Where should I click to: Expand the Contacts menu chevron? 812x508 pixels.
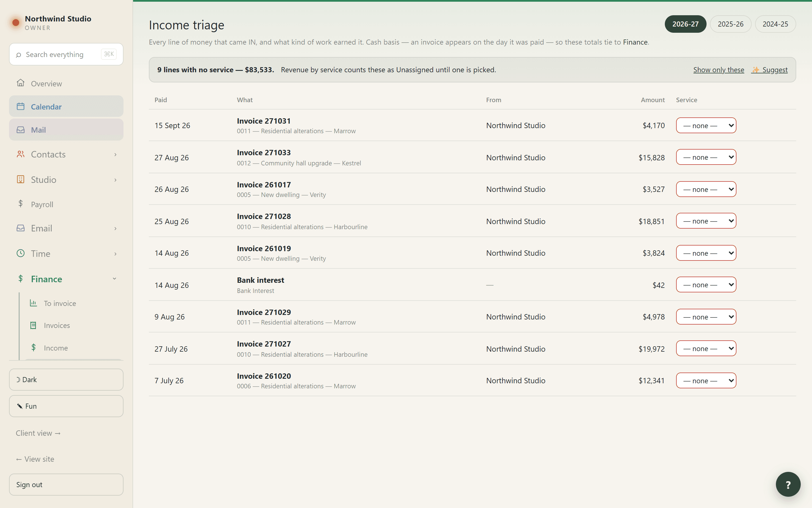(x=115, y=155)
